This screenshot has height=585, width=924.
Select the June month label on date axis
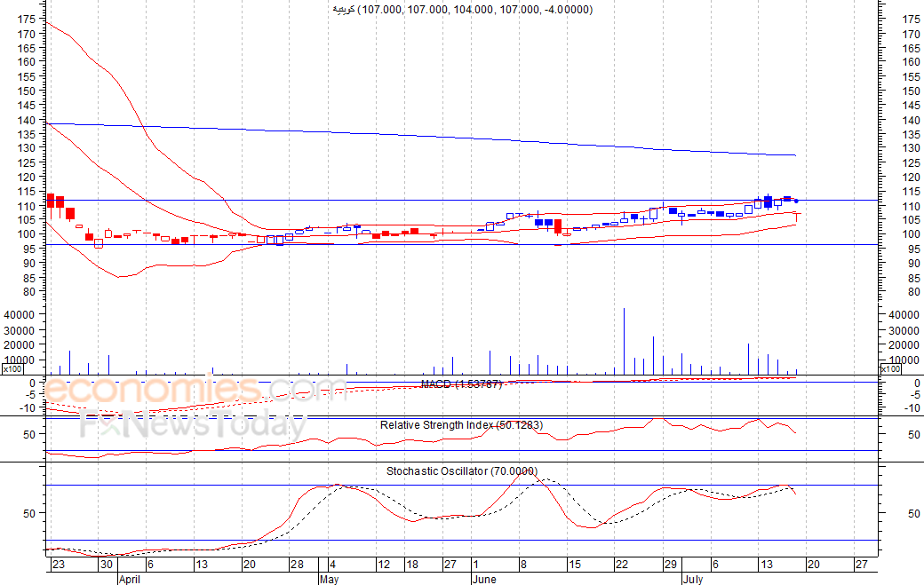pyautogui.click(x=484, y=579)
